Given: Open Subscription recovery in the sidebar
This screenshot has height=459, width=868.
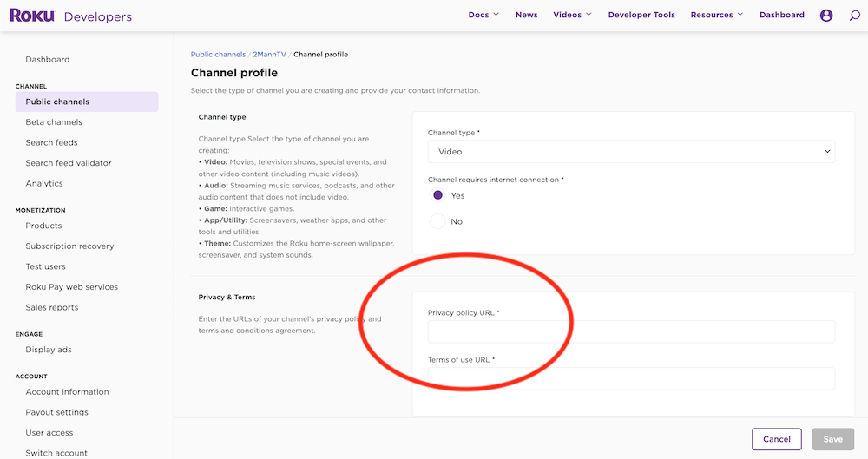Looking at the screenshot, I should click(69, 246).
